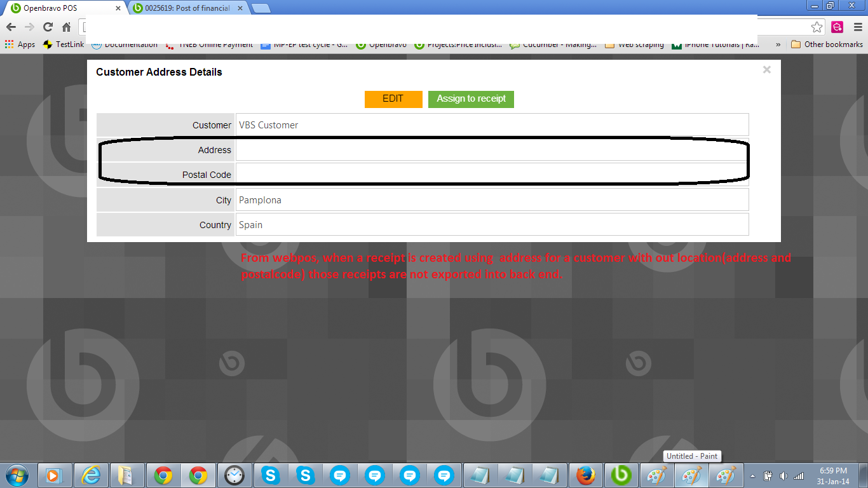Open the TestLink bookmark
868x488 pixels.
[63, 44]
